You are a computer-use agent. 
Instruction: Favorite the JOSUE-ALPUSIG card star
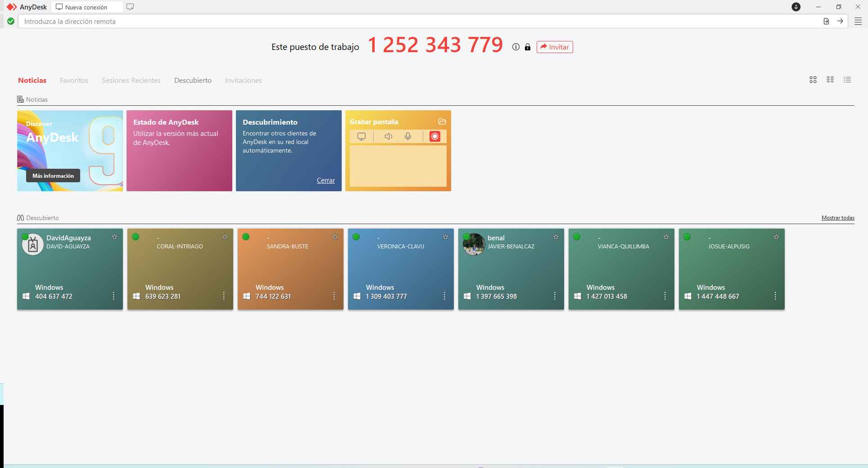click(776, 237)
